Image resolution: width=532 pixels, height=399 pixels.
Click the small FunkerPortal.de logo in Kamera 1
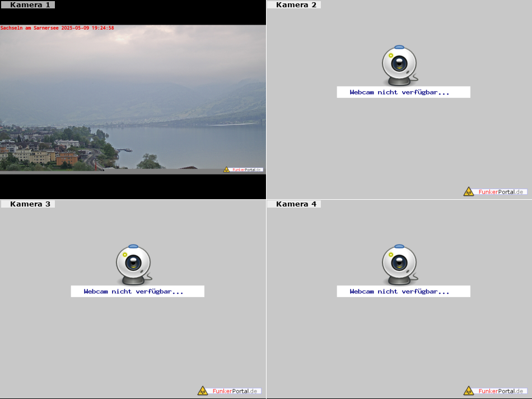(243, 170)
